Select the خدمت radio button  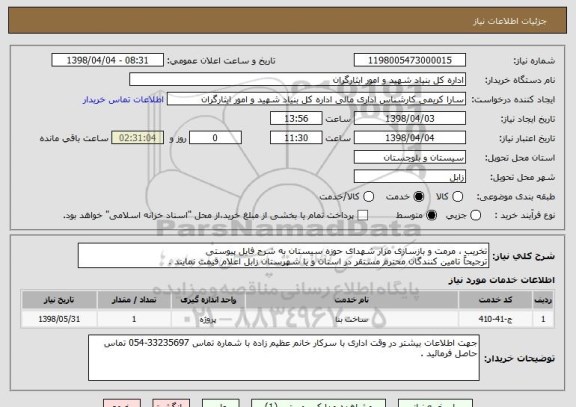tap(418, 197)
